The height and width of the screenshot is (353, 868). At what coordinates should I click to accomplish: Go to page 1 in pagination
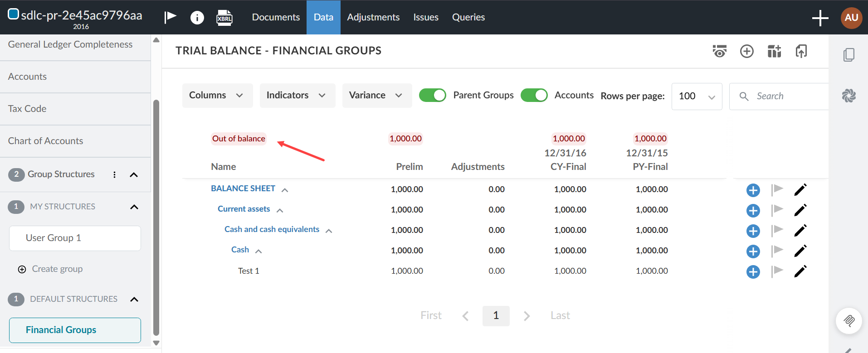coord(496,316)
